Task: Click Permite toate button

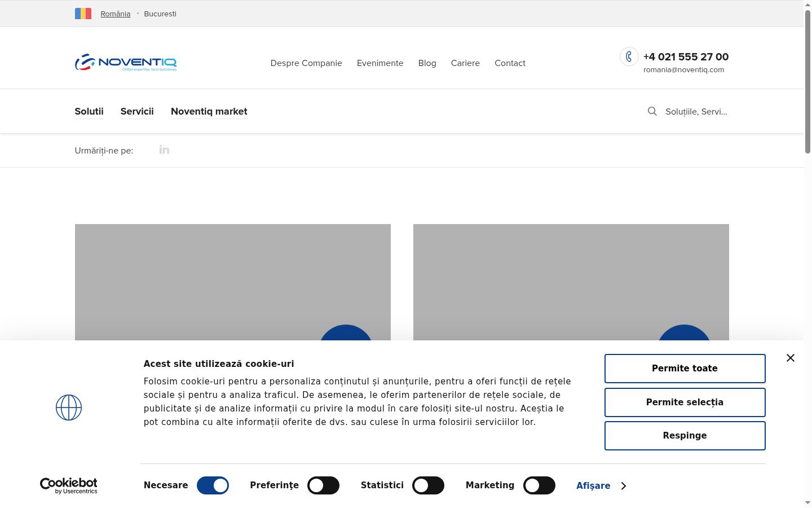Action: [x=685, y=369]
